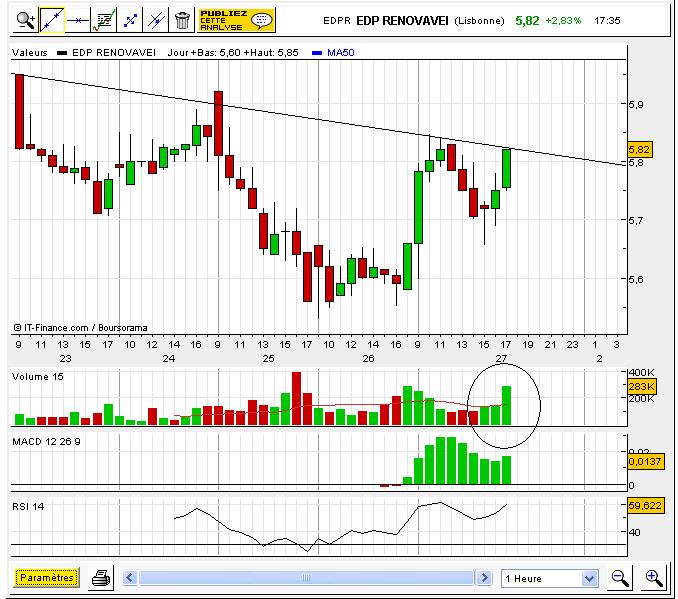Screen dimensions: 678x599
Task: Click the 59,622 RSI value tag
Action: point(645,505)
